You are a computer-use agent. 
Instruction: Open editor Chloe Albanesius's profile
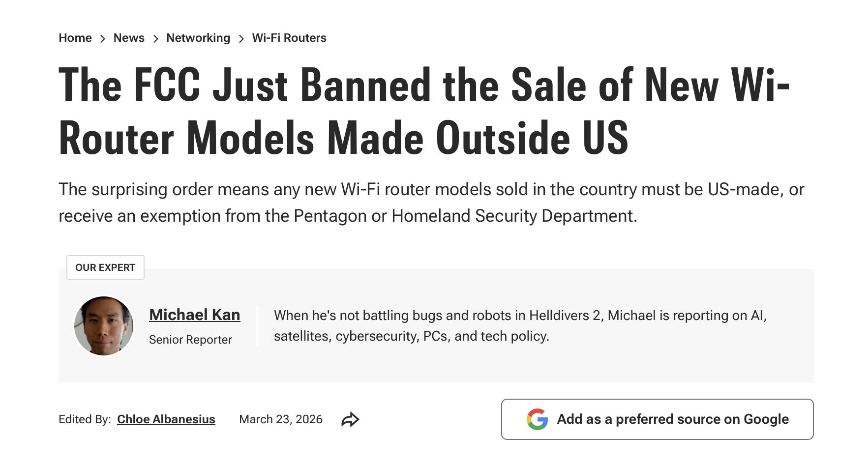tap(166, 419)
